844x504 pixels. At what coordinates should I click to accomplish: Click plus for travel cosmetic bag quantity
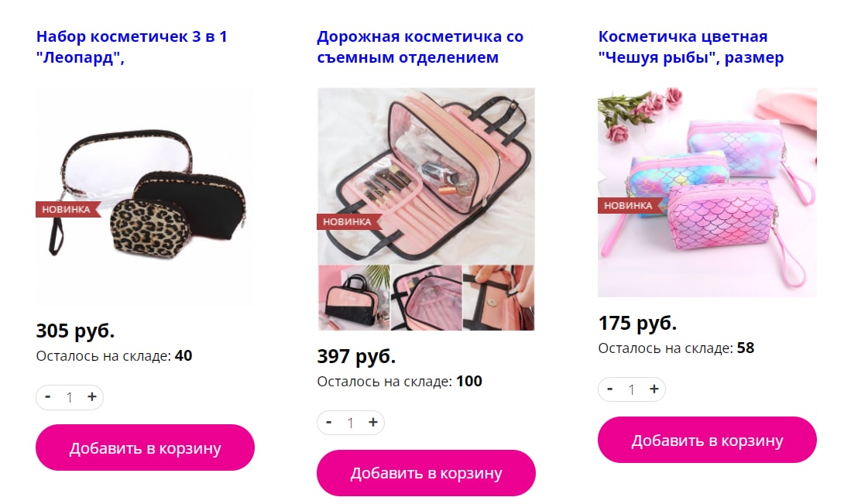tap(373, 422)
